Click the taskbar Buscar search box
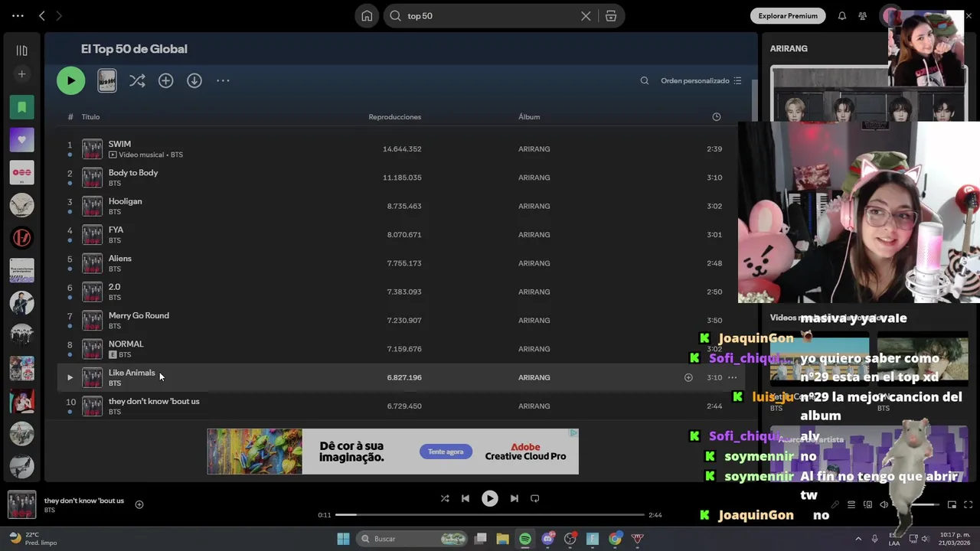The image size is (980, 551). 413,539
